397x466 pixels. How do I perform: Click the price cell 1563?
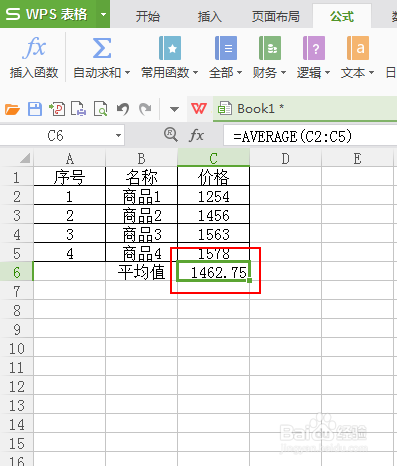(213, 234)
